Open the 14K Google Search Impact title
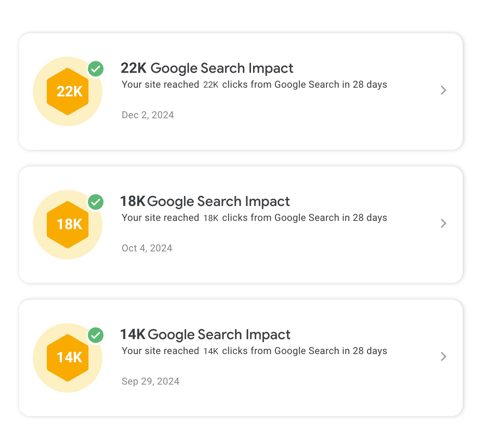 (x=205, y=335)
